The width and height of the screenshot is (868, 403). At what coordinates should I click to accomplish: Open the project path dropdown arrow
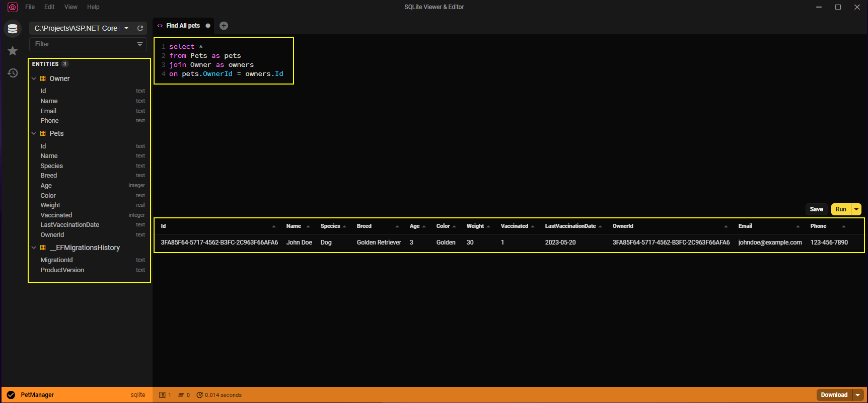[x=126, y=28]
